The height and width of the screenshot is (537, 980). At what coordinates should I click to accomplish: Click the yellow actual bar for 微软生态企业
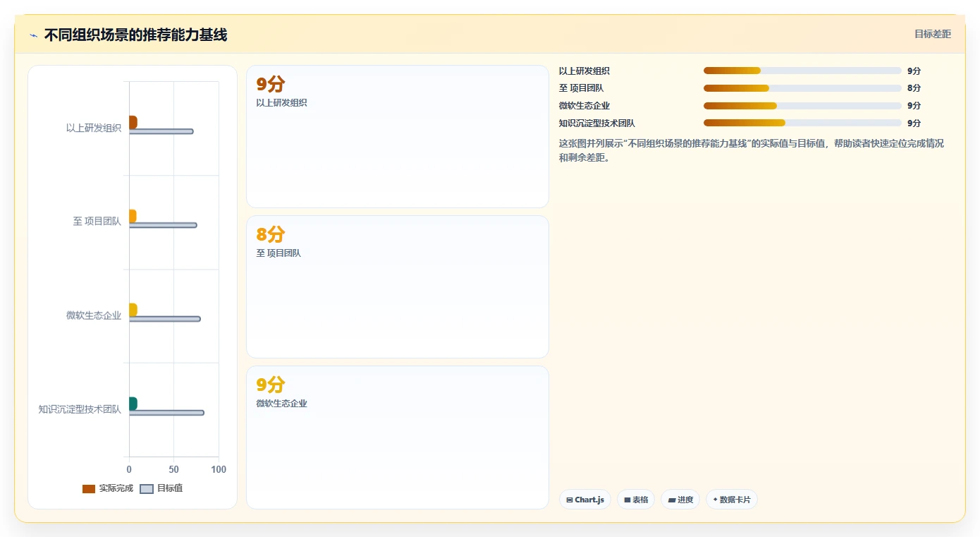click(x=133, y=310)
